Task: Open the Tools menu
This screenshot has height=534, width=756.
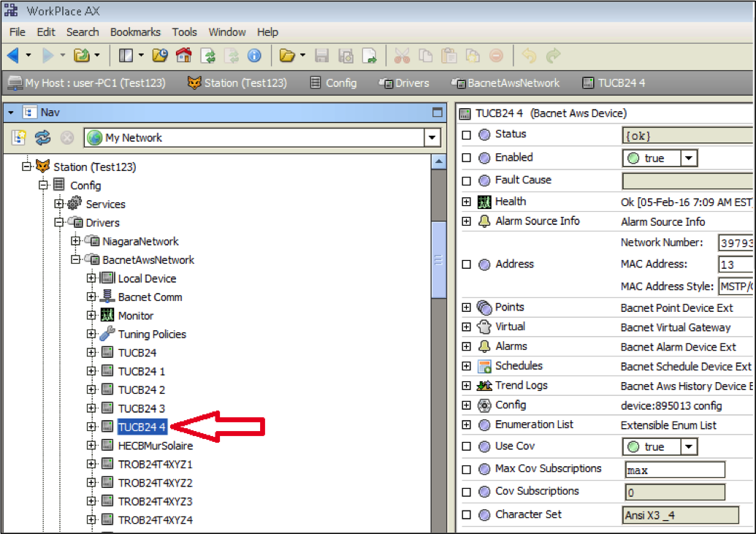Action: pos(184,32)
